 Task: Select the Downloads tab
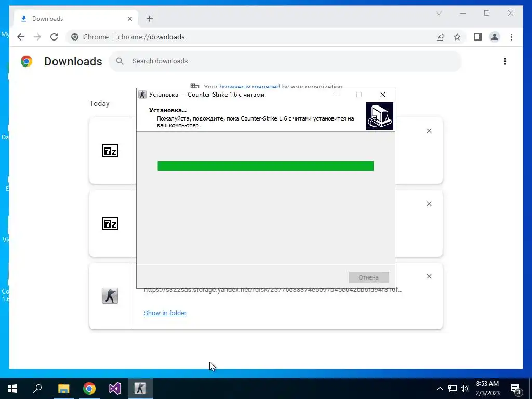tap(76, 19)
